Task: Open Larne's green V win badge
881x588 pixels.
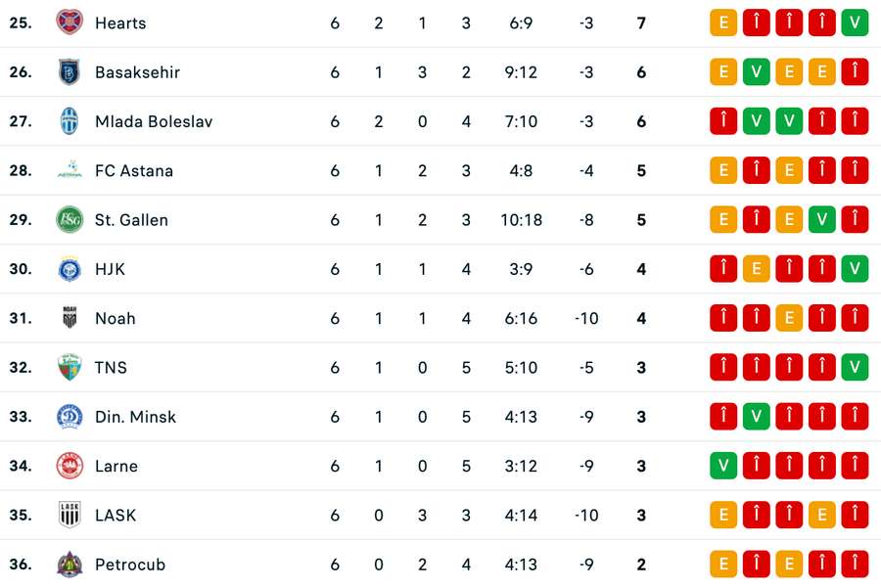Action: 723,466
